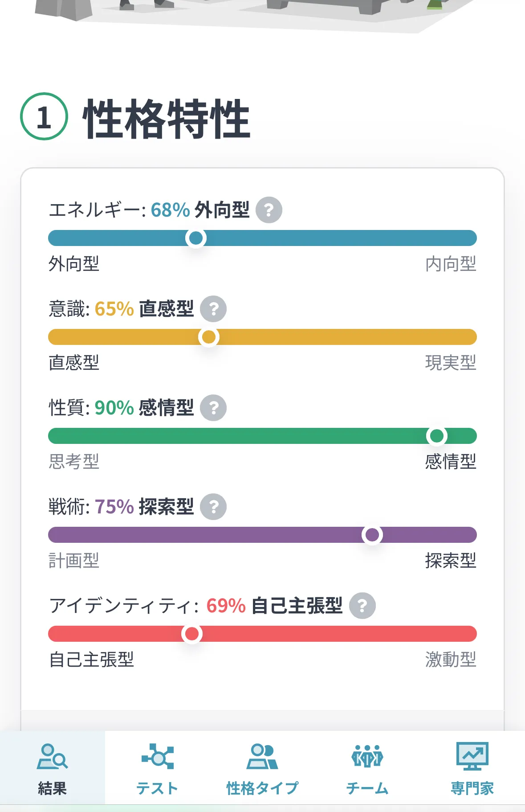Open help for アイデンティティ 自己主張型

[362, 606]
